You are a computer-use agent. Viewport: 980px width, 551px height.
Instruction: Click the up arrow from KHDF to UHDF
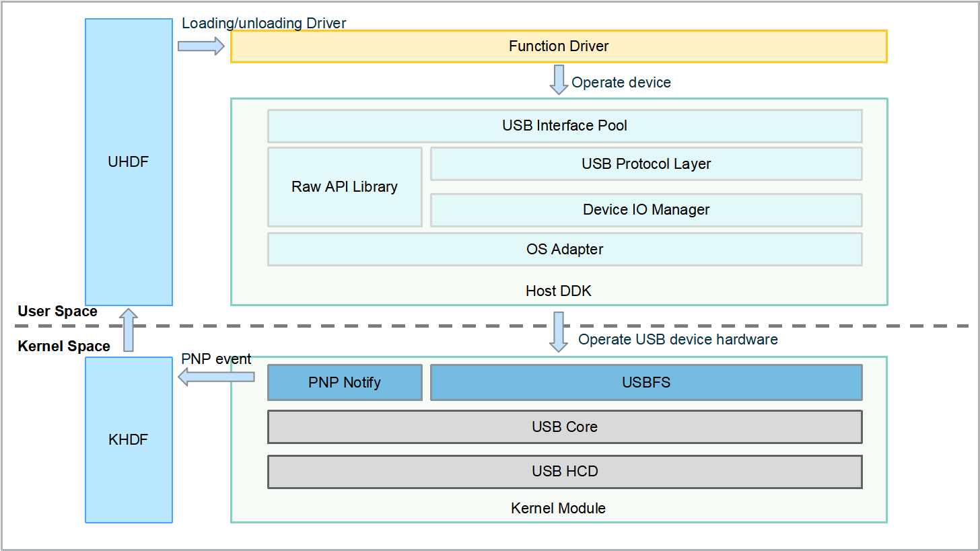129,330
